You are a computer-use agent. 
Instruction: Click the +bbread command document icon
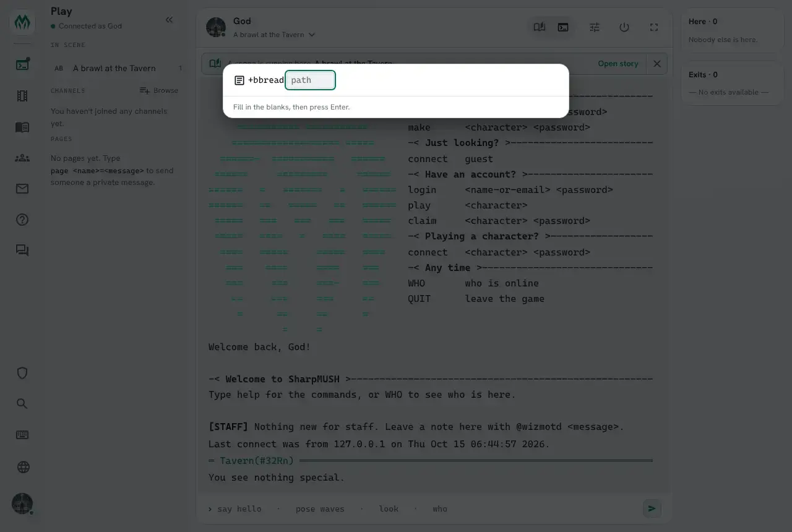(239, 80)
